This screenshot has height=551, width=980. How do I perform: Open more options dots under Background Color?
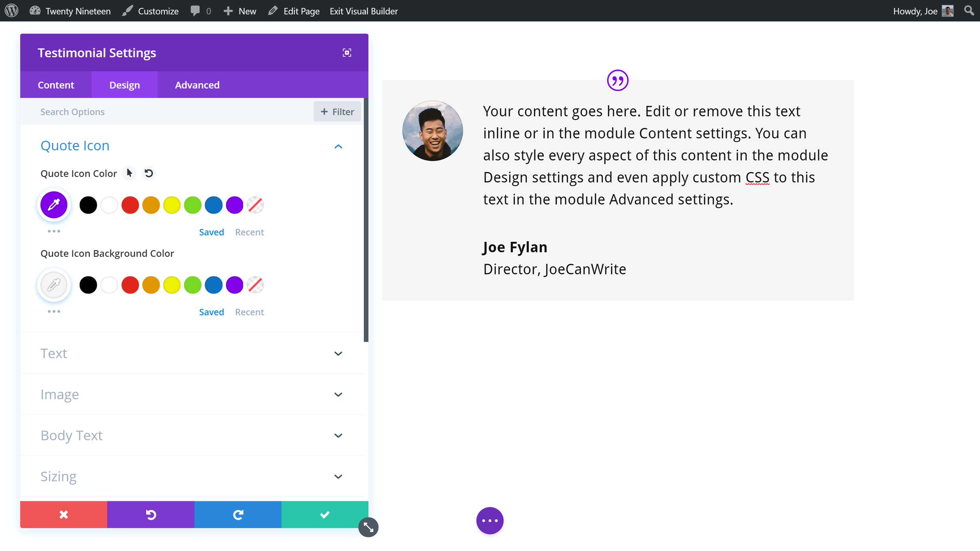[54, 312]
